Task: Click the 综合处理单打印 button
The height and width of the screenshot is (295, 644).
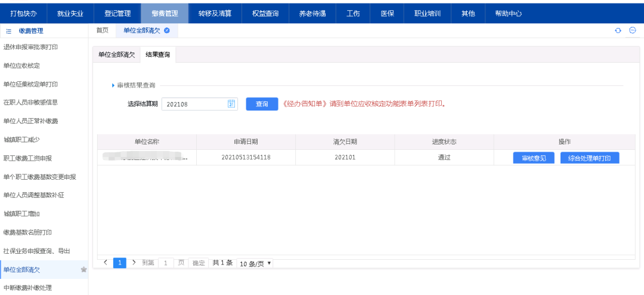Action: pyautogui.click(x=590, y=158)
